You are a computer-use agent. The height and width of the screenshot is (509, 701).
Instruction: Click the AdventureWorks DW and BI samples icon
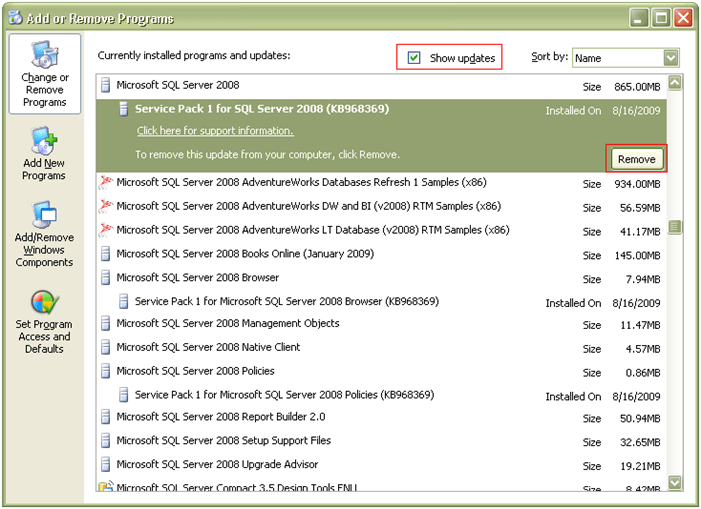(x=105, y=206)
